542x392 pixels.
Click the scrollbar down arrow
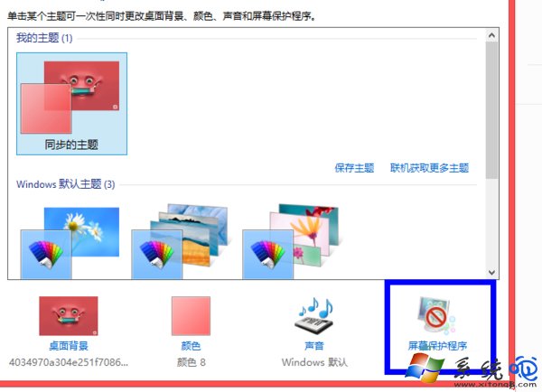(x=491, y=273)
